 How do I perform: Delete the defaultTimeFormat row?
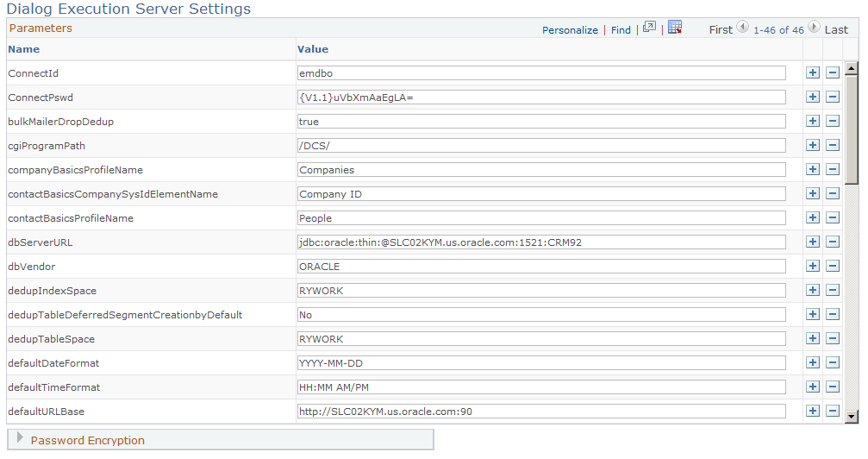(x=833, y=387)
